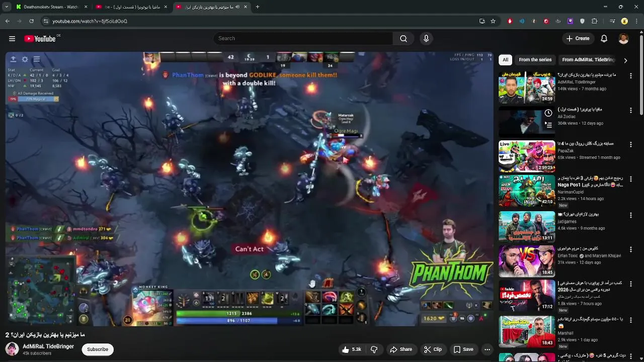Open options menu for the Erfan Toxic video

(x=631, y=249)
